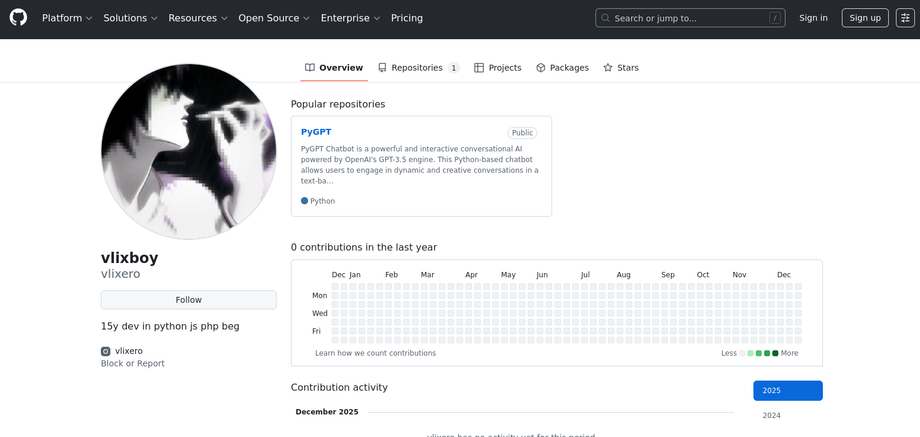Image resolution: width=920 pixels, height=437 pixels.
Task: Open the vlixero Instagram link
Action: pyautogui.click(x=128, y=351)
